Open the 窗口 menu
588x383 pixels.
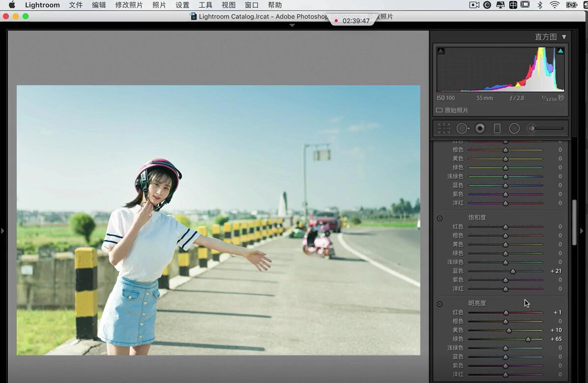point(252,5)
